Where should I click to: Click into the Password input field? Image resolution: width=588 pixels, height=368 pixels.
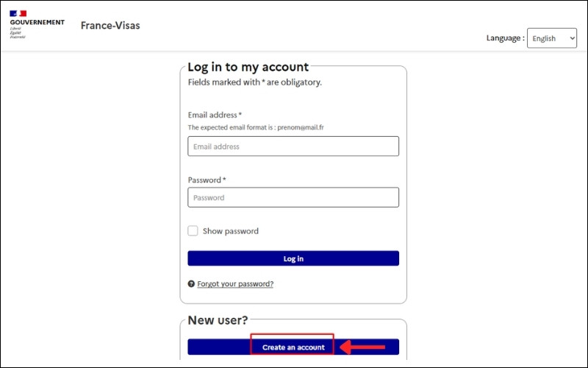(x=293, y=197)
